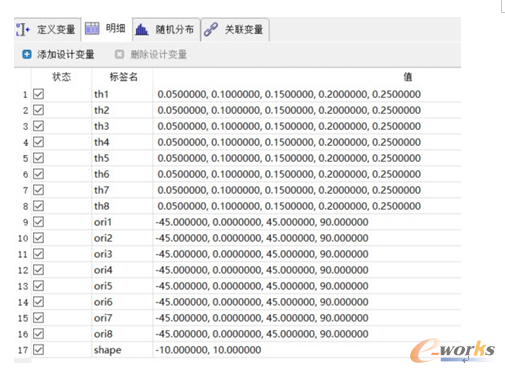This screenshot has height=373, width=505.
Task: Click the blue plus icon for 添加设计变量
Action: click(27, 54)
